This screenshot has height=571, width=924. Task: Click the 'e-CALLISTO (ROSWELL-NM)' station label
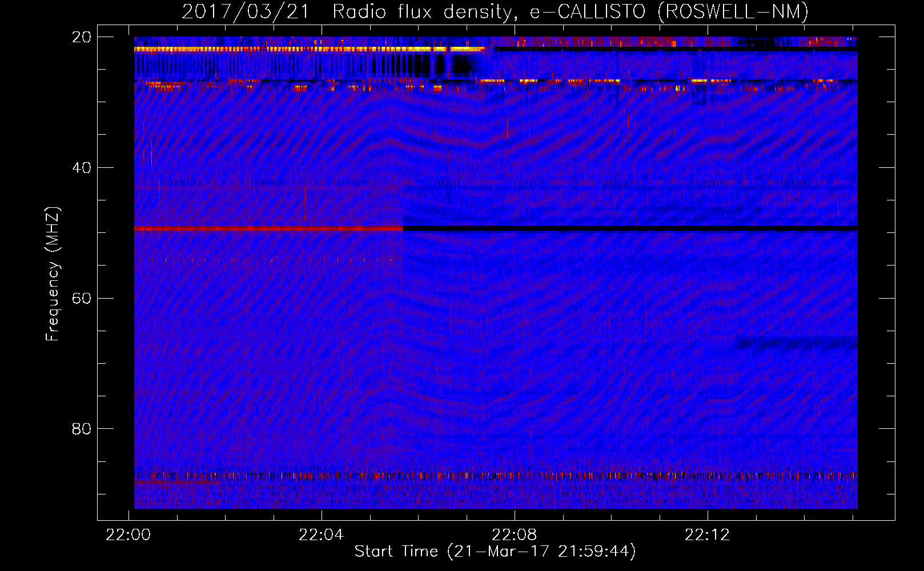pyautogui.click(x=669, y=12)
